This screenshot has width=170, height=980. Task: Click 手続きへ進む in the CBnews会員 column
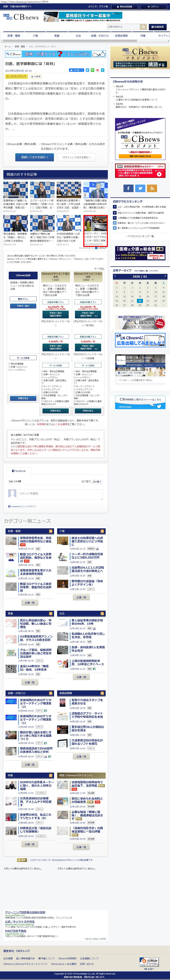(23, 306)
